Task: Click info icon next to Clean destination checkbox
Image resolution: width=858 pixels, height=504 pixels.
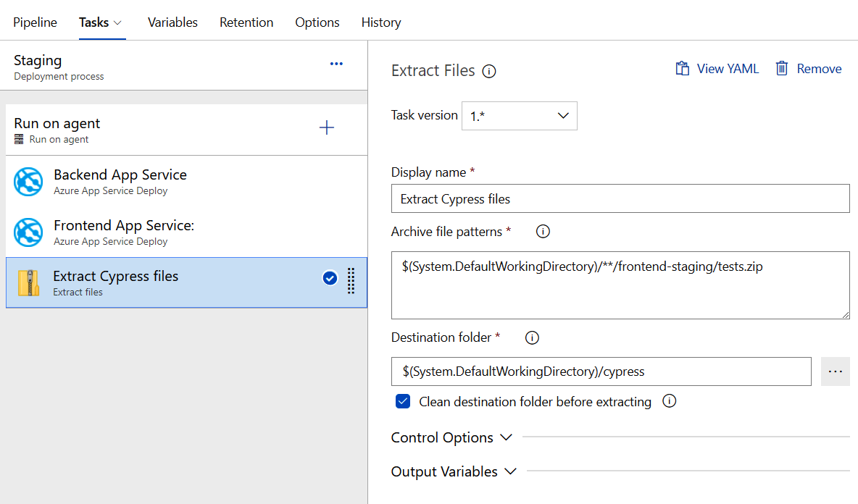Action: tap(670, 401)
